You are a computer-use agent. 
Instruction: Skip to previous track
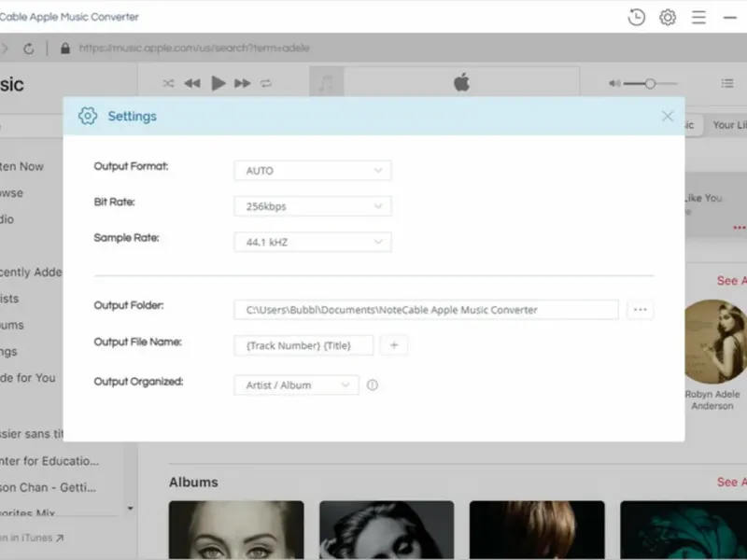[192, 83]
